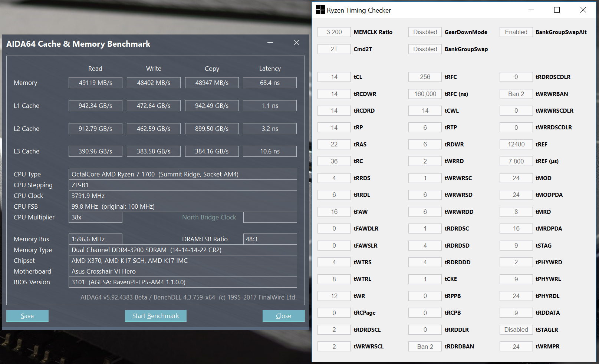Click the L2 Cache Copy value 899.50 GB/s
The height and width of the screenshot is (364, 599).
(212, 129)
